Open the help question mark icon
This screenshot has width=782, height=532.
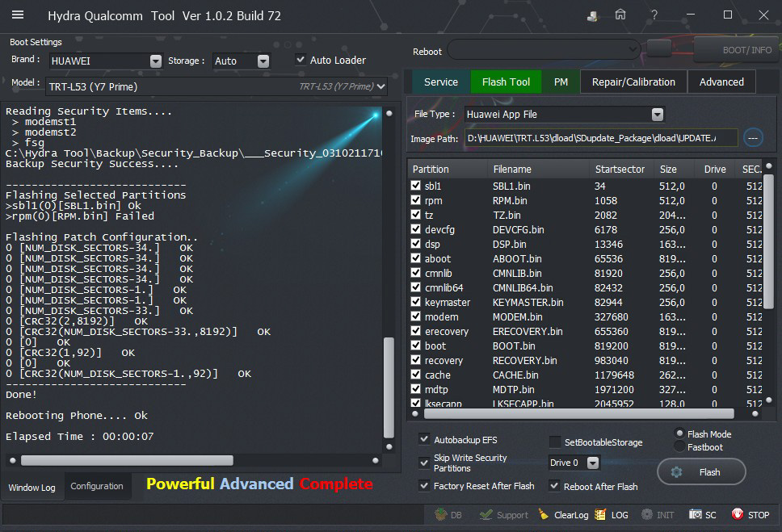[654, 15]
